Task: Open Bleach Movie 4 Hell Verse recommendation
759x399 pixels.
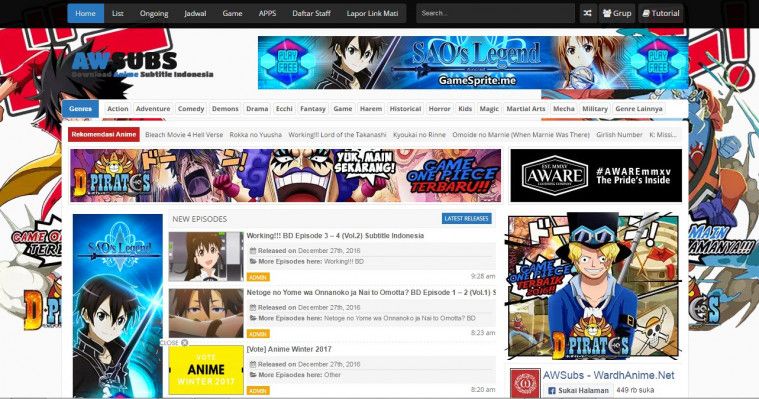Action: click(184, 135)
